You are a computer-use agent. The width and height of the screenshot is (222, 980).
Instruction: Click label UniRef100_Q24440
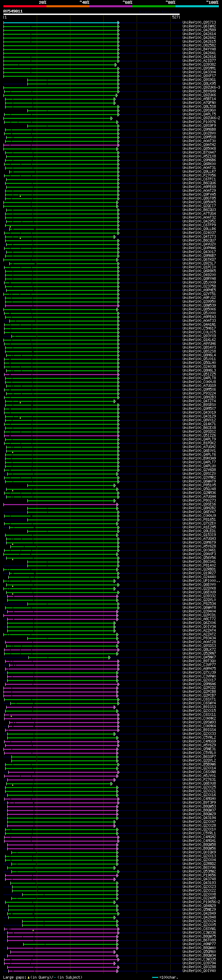pos(199,577)
